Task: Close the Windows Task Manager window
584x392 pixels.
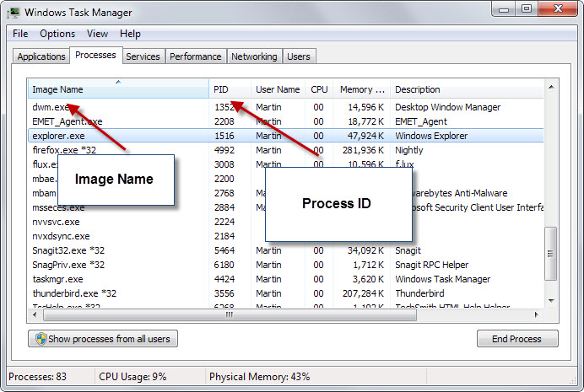Action: (x=558, y=9)
